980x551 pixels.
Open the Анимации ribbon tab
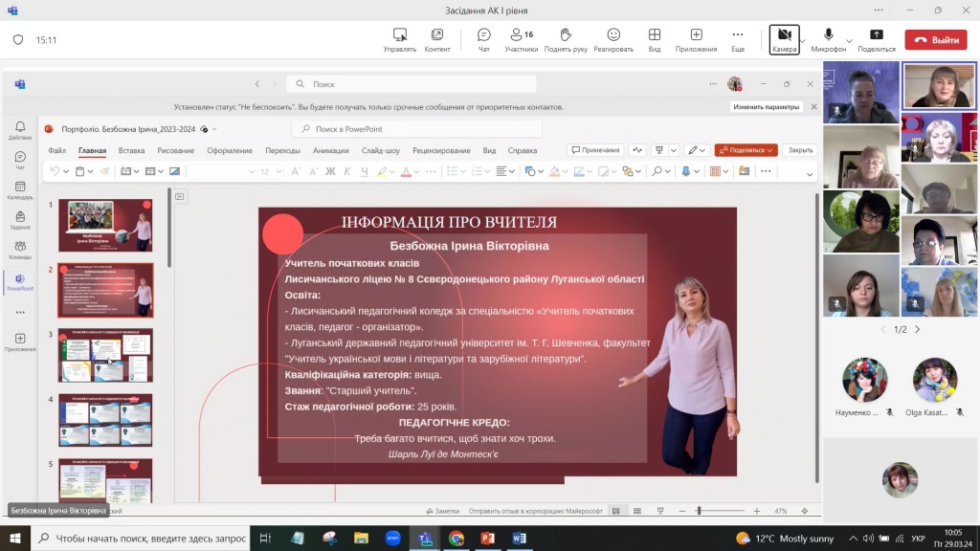pyautogui.click(x=330, y=150)
